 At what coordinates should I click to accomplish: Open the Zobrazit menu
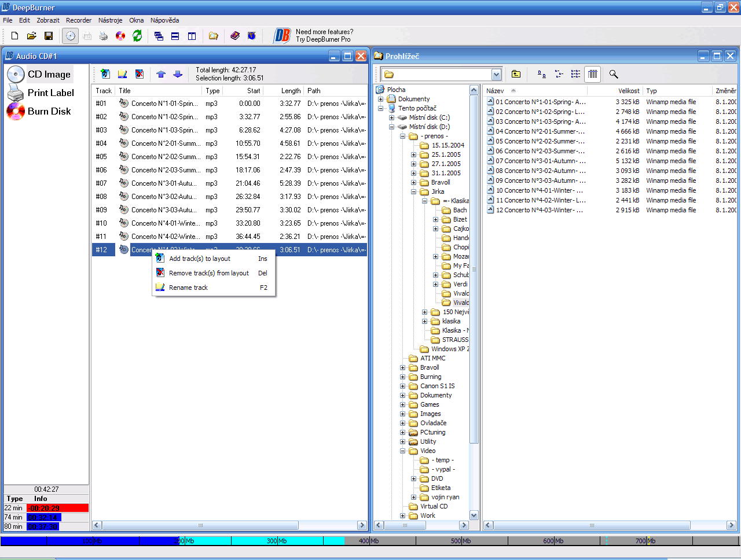48,20
